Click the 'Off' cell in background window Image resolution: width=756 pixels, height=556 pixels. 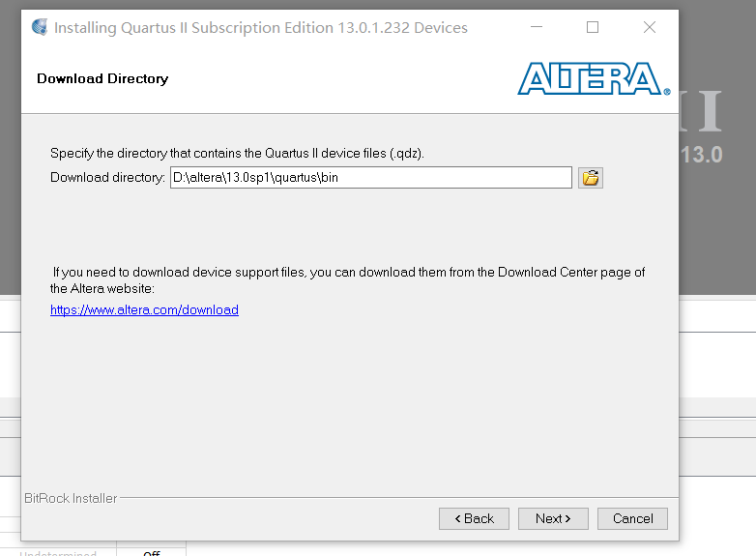pyautogui.click(x=152, y=553)
